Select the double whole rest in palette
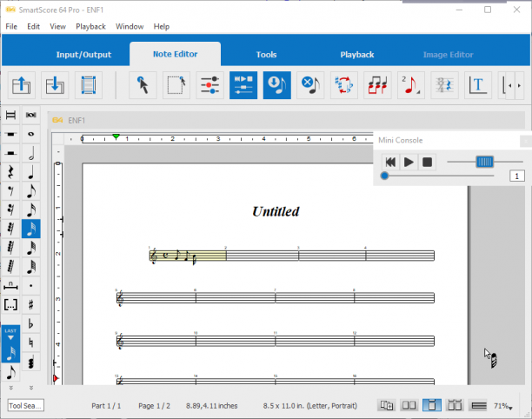Image resolution: width=532 pixels, height=419 pixels. click(10, 115)
